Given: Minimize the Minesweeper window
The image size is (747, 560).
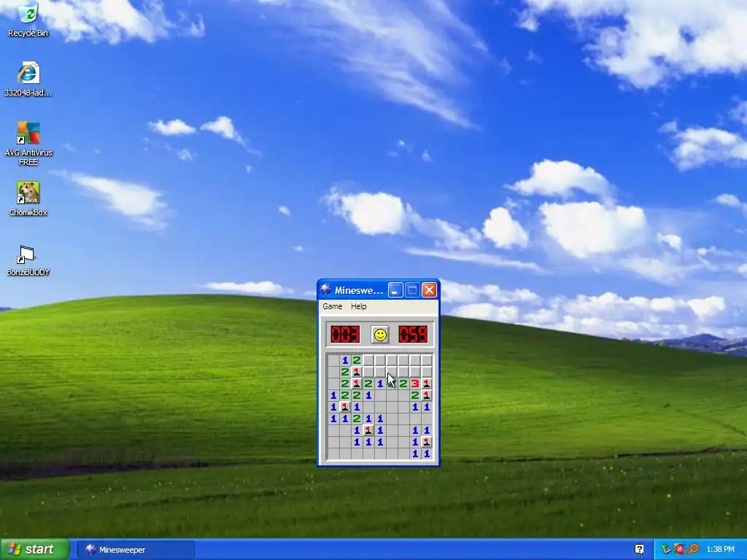Looking at the screenshot, I should point(395,289).
